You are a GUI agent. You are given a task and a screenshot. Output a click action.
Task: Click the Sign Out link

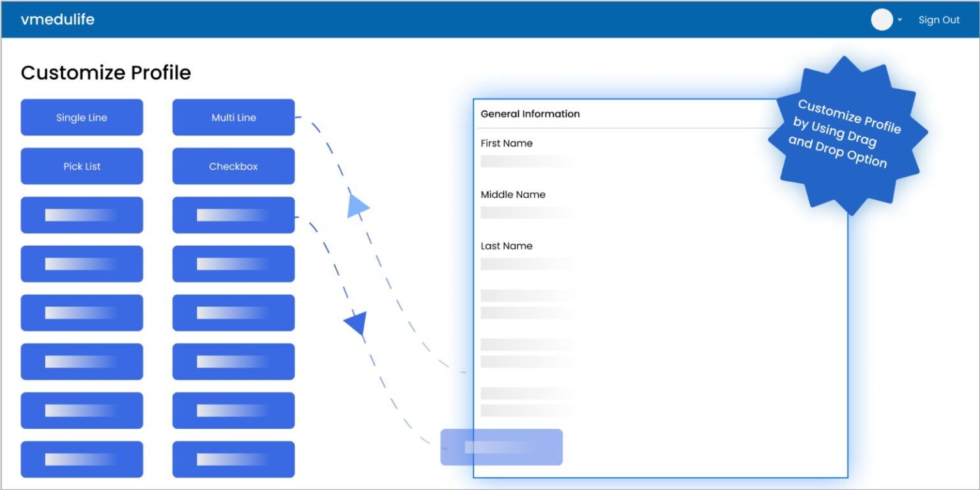tap(939, 19)
